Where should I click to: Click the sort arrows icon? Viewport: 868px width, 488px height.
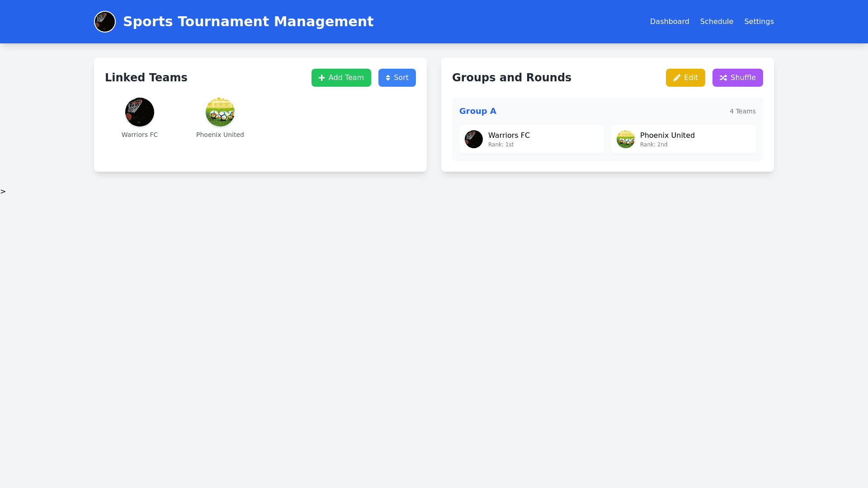[388, 78]
